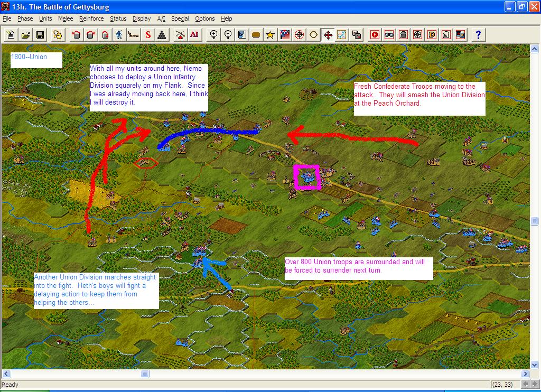Click the first red-arrow turn unit icon
Image resolution: width=541 pixels, height=392 pixels.
pos(76,34)
